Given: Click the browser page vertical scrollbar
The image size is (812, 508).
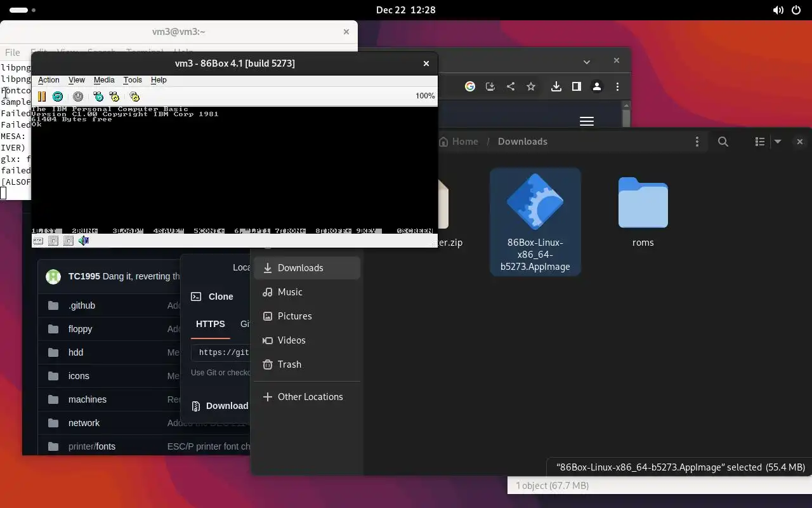Looking at the screenshot, I should coord(627,119).
